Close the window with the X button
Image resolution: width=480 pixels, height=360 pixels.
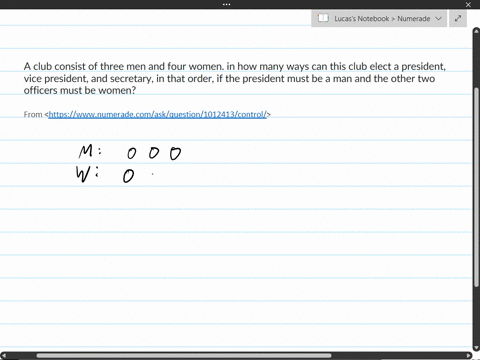468,4
